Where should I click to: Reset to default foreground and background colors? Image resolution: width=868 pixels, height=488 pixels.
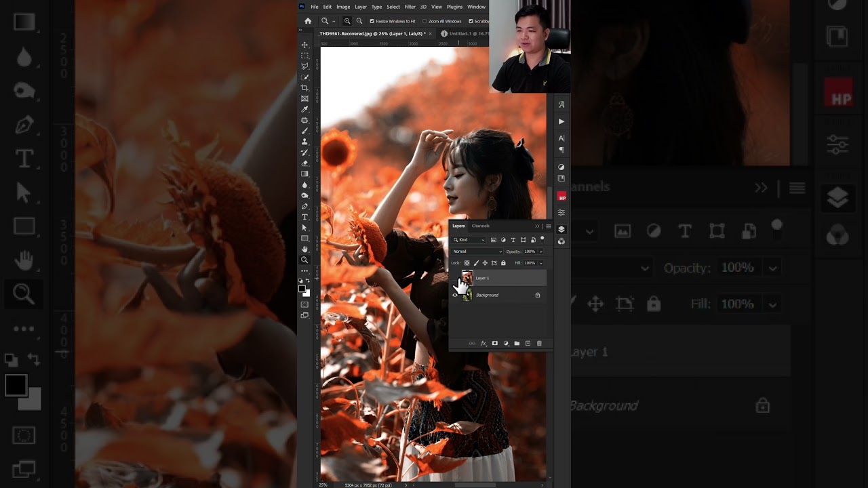pos(302,281)
